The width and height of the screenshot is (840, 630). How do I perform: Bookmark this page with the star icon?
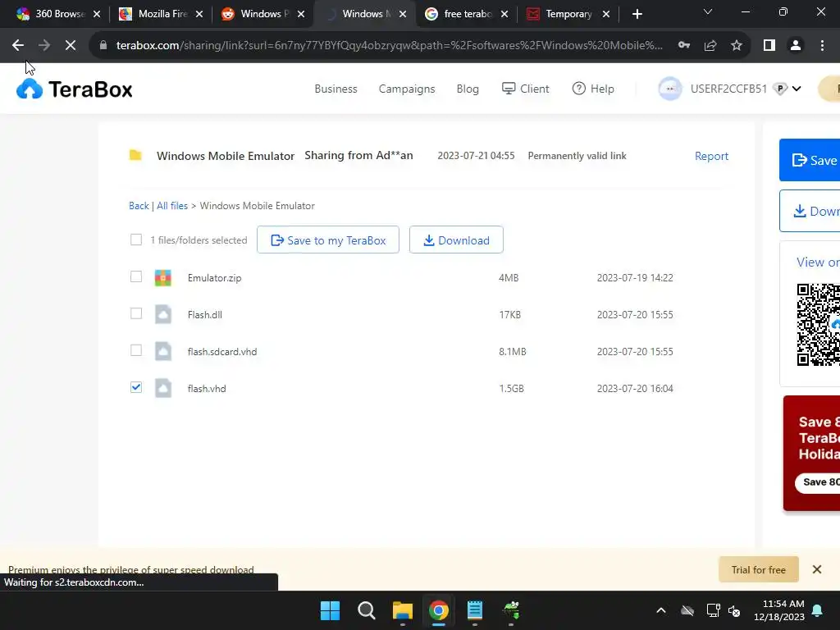737,46
